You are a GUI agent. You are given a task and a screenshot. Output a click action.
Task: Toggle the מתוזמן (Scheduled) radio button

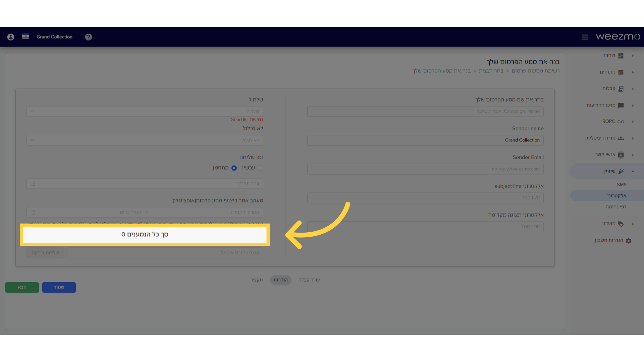(234, 168)
